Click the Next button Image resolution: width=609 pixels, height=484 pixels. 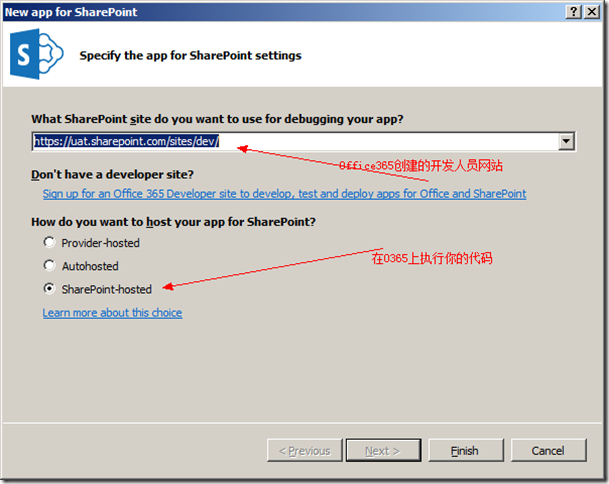[383, 451]
